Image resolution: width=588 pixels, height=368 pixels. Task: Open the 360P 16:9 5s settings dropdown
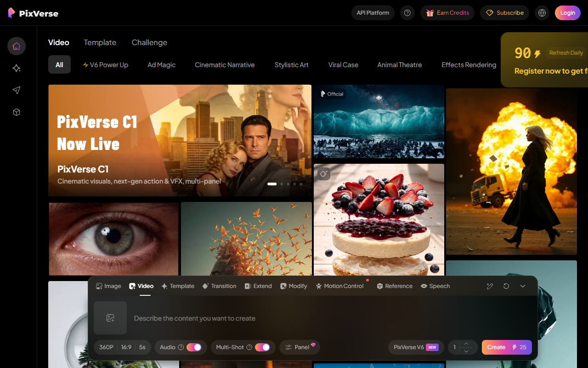(x=122, y=347)
